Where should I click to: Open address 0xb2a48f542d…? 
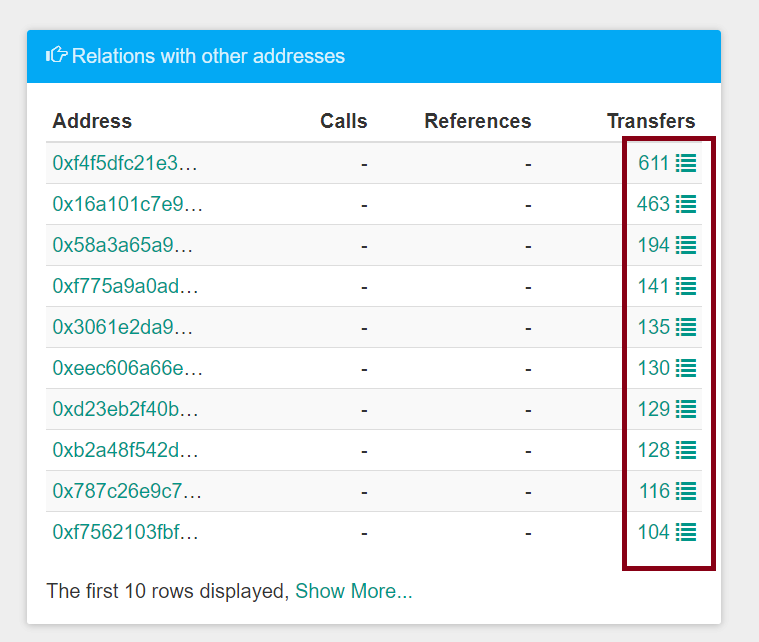(x=125, y=450)
